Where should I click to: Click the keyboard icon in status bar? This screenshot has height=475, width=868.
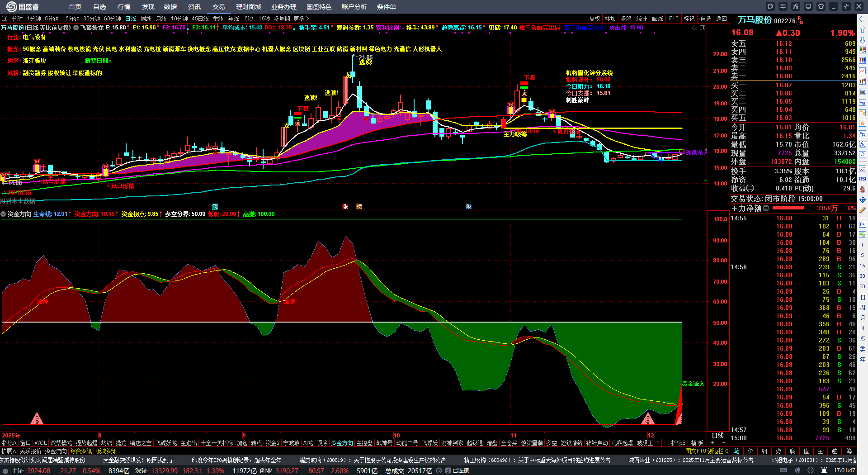click(783, 470)
